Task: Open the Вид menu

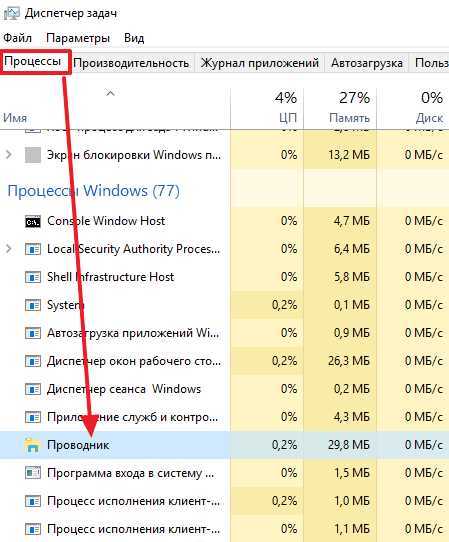Action: [x=134, y=38]
